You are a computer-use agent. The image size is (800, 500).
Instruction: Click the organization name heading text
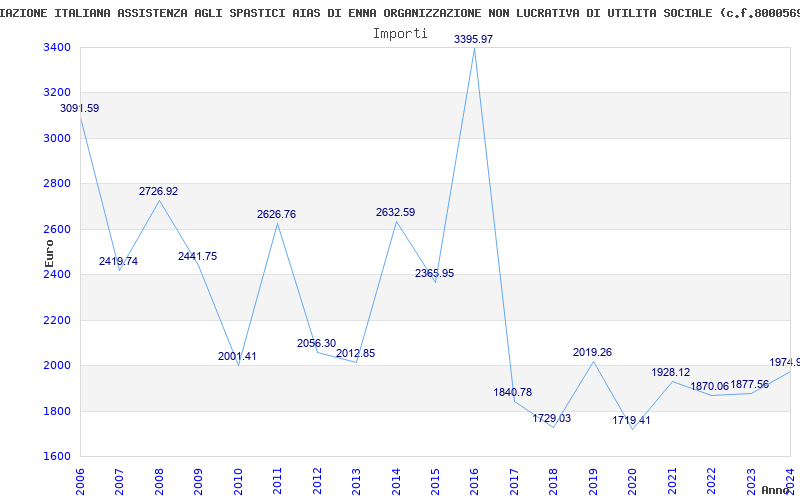click(400, 13)
